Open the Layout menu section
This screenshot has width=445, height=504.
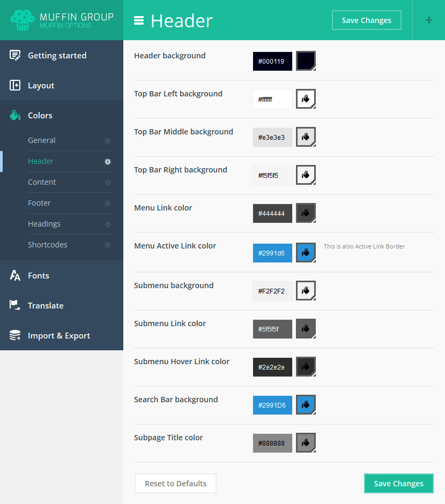tap(41, 86)
